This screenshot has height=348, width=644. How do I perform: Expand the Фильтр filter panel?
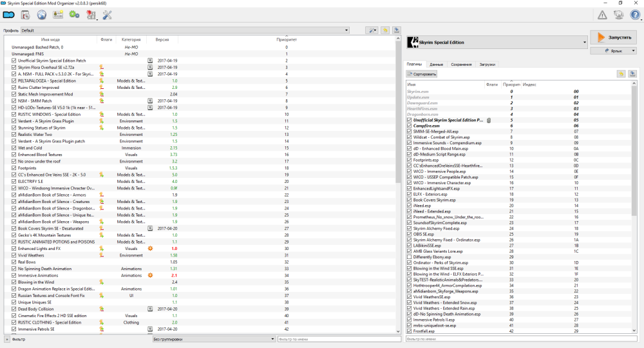pyautogui.click(x=7, y=340)
